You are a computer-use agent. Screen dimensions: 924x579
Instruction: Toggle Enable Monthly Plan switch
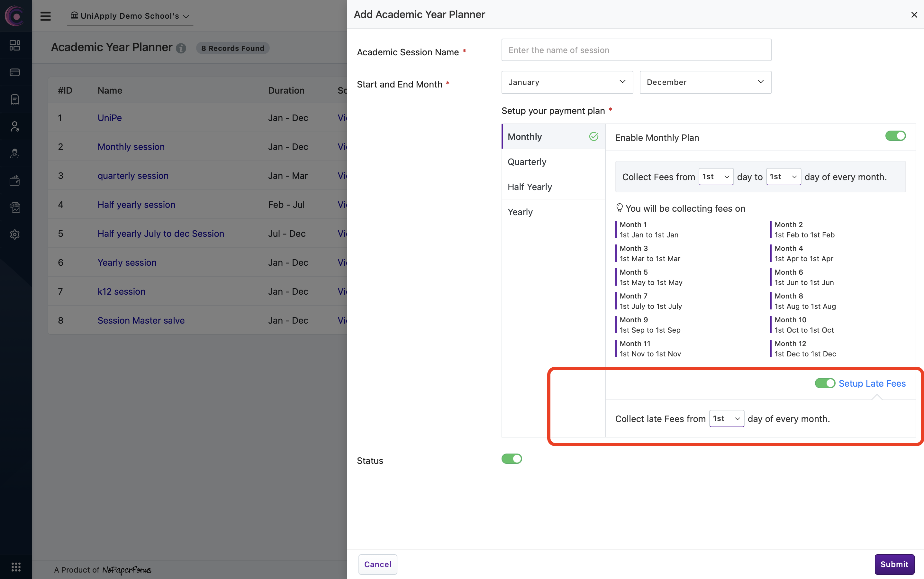(x=895, y=136)
